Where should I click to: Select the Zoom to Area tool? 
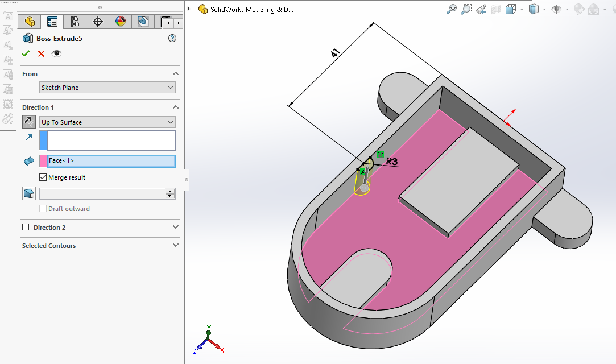point(466,9)
